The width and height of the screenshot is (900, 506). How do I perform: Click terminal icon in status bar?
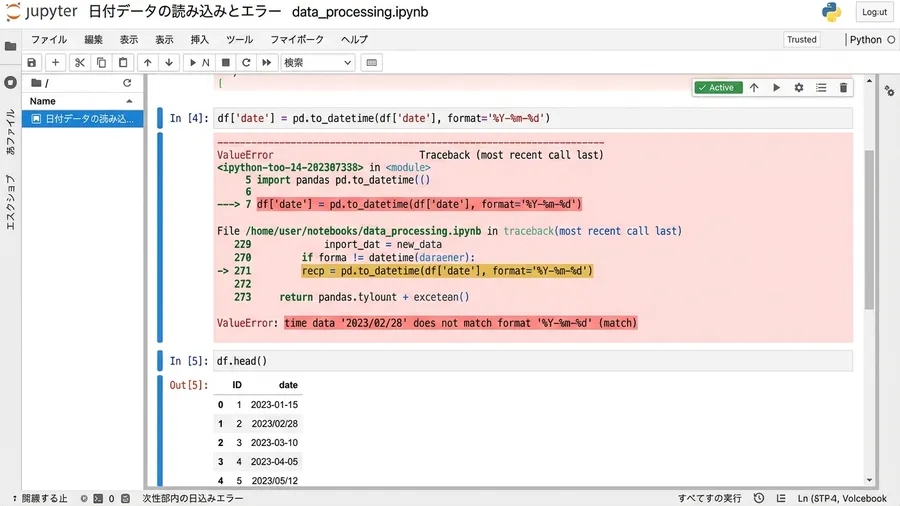pos(98,499)
